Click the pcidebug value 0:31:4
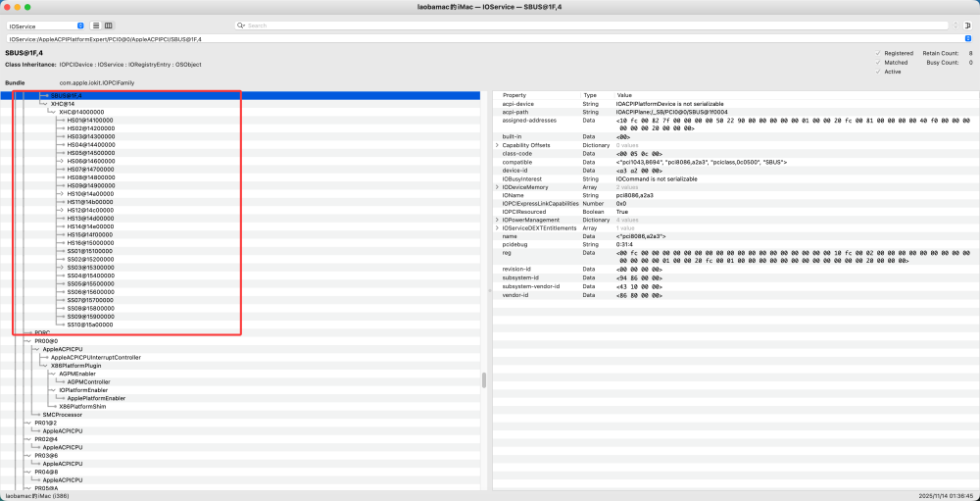Image resolution: width=980 pixels, height=501 pixels. [x=623, y=245]
